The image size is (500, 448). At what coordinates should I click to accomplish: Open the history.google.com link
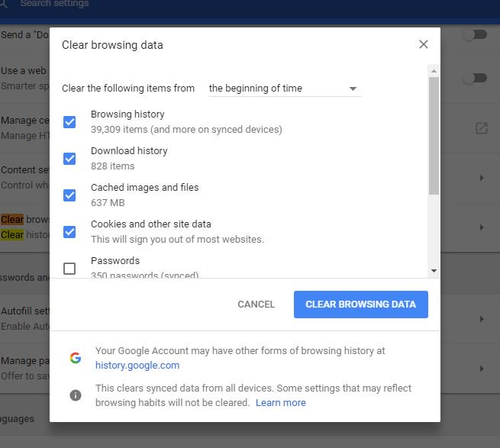[x=137, y=365]
